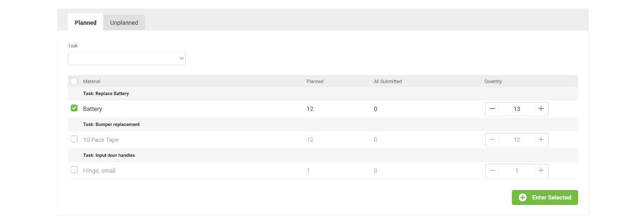The image size is (644, 219).
Task: Toggle the select-all checkbox in table header
Action: coord(74,81)
